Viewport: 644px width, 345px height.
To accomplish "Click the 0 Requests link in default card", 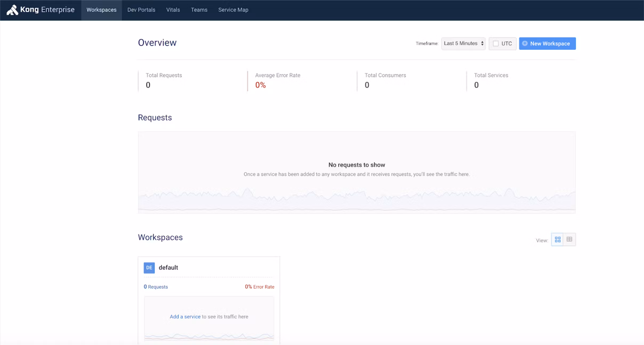I will (156, 287).
